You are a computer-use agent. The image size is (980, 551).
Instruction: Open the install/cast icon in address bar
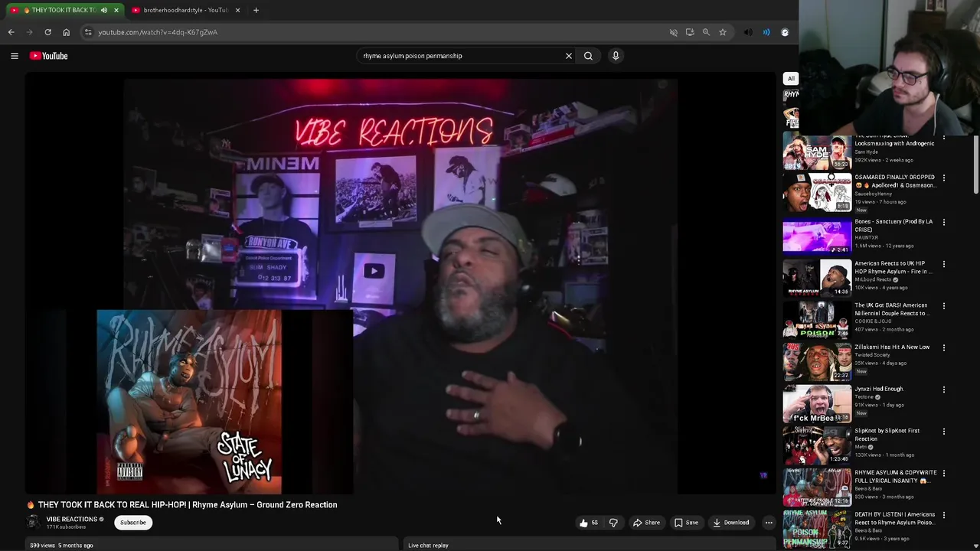(x=690, y=32)
